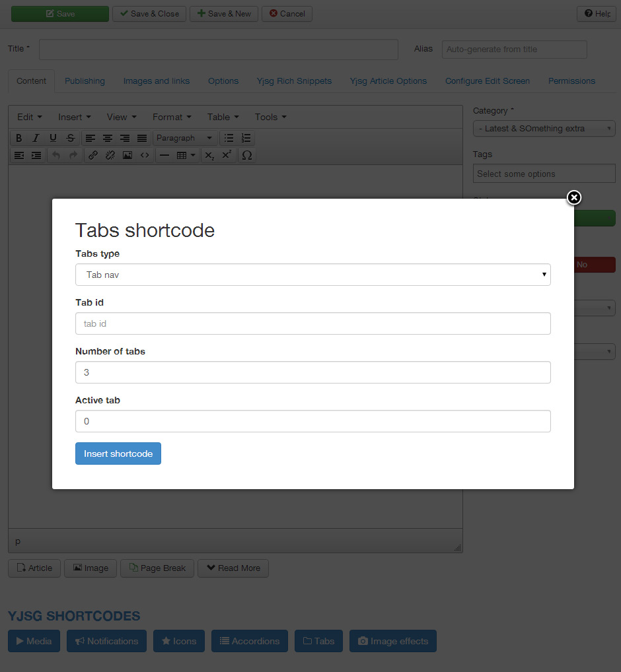Click the Tab id input field
The image size is (621, 672).
312,323
